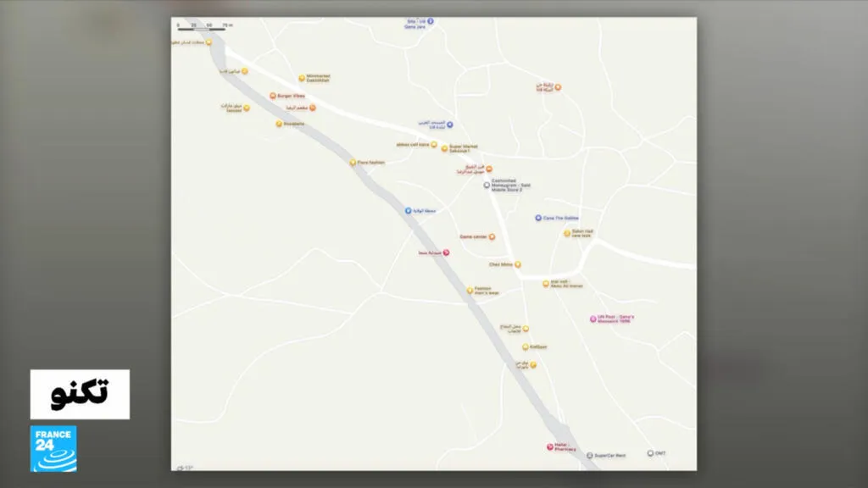
Task: Select the KidSport store pin
Action: (x=526, y=347)
